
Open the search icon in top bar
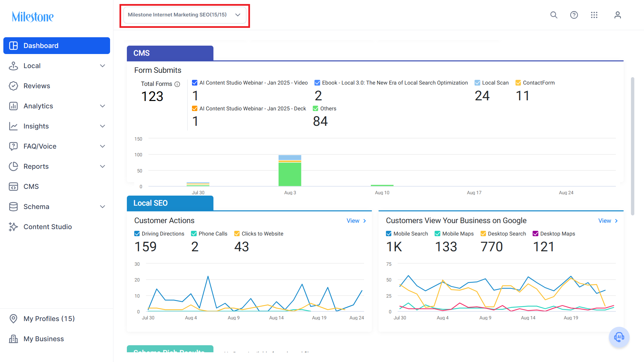[x=554, y=15]
